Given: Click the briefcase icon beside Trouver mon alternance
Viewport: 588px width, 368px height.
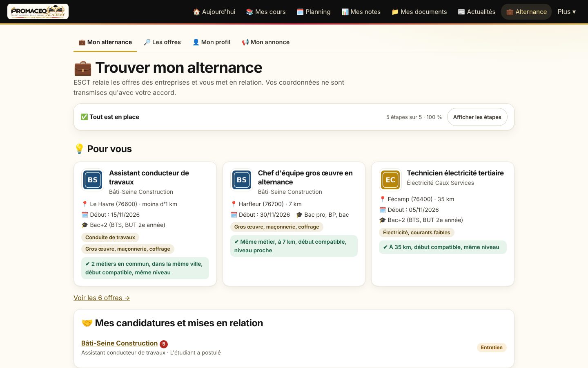Looking at the screenshot, I should (x=83, y=68).
